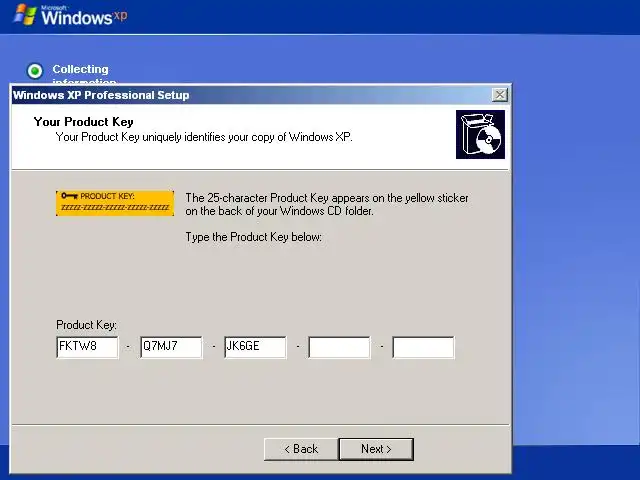Image resolution: width=640 pixels, height=480 pixels.
Task: Click the Windows XP logo
Action: click(x=70, y=15)
